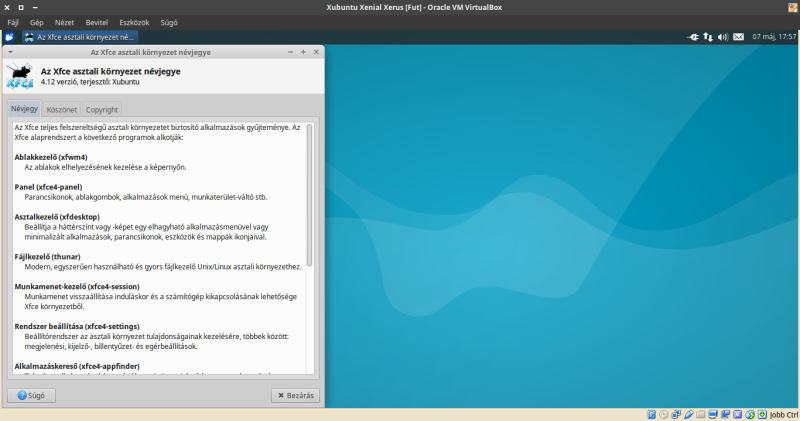Screen dimensions: 800x421
Task: Click the Rendszer beállítása (xfce4-settings) heading
Action: pyautogui.click(x=77, y=326)
